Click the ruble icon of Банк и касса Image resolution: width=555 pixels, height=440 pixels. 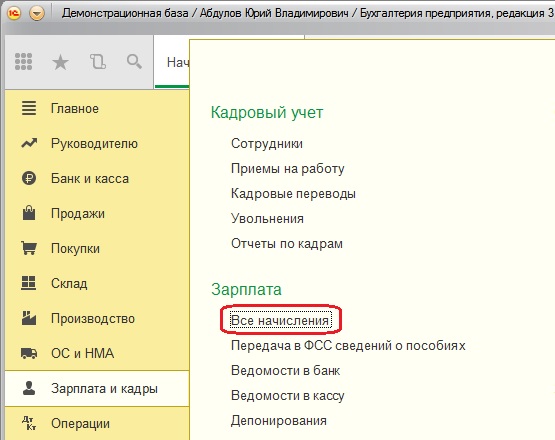[29, 178]
